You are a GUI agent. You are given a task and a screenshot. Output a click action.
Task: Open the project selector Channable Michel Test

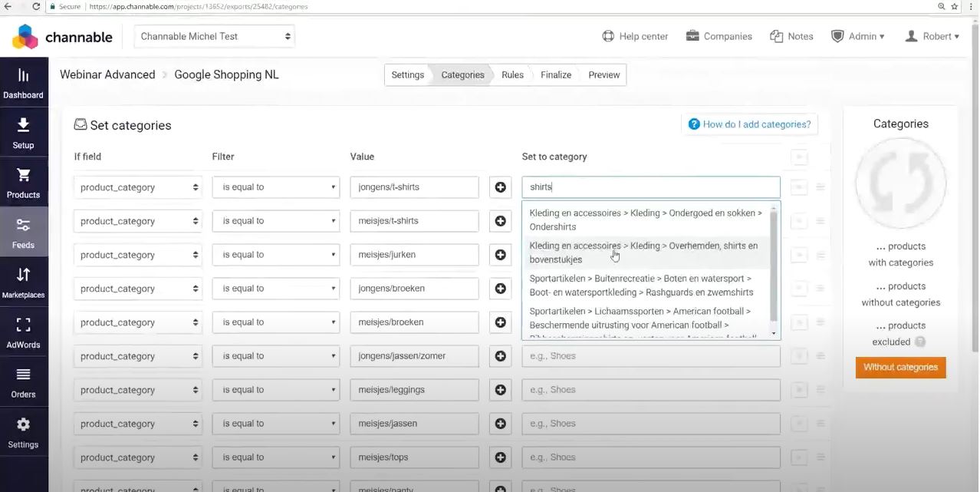214,36
